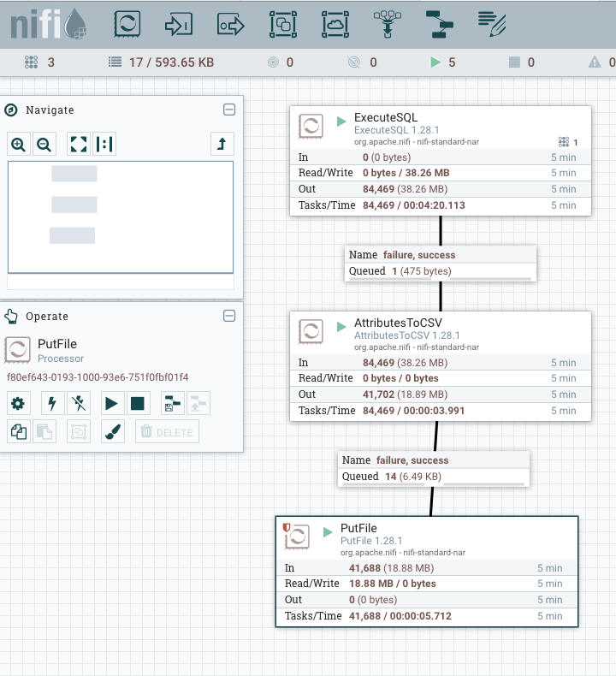The width and height of the screenshot is (616, 676).
Task: Select the Remote Process Group icon
Action: pos(335,24)
